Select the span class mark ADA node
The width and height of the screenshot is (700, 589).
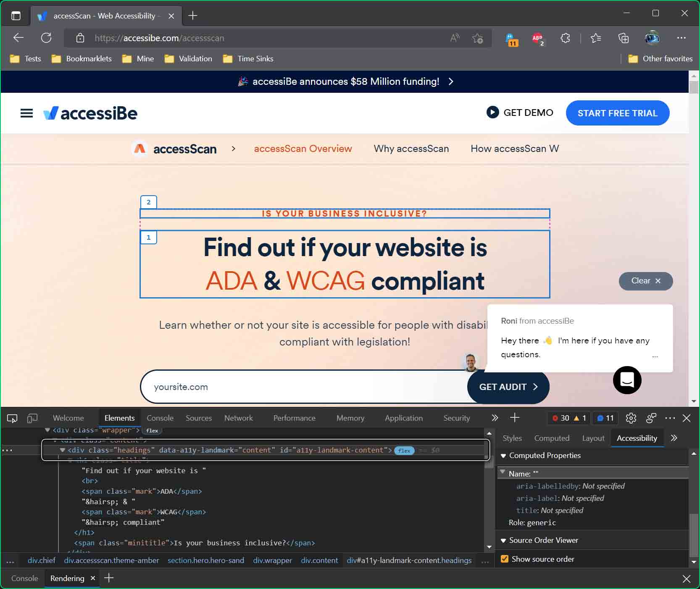click(142, 491)
